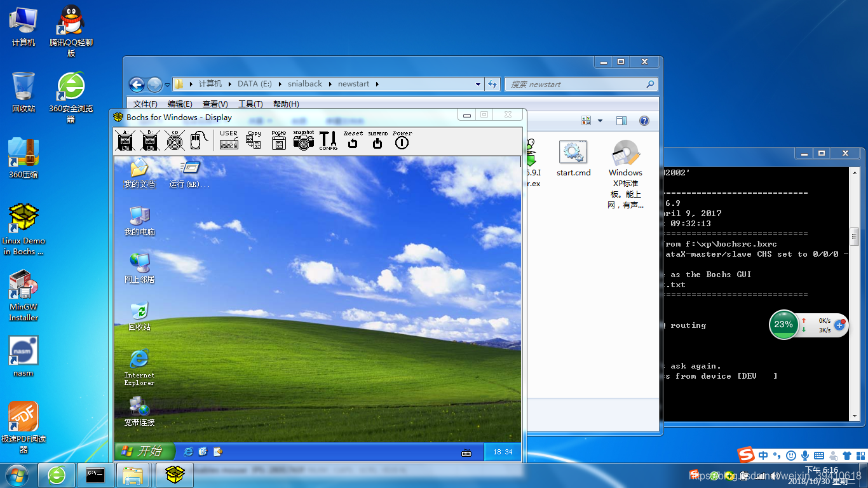Expand recent locations dropdown beside nav arrows

(167, 85)
